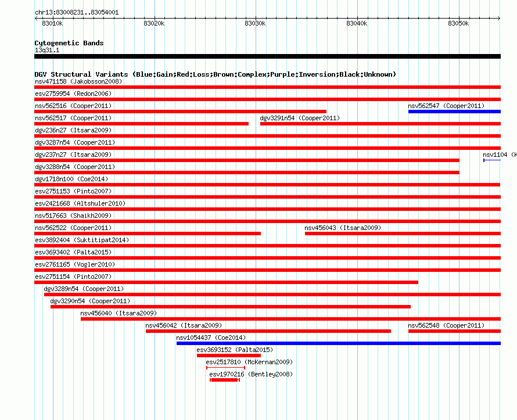Screen dimensions: 517x420
Task: Click nsv456043 (Itsara2009) label
Action: [x=343, y=228]
